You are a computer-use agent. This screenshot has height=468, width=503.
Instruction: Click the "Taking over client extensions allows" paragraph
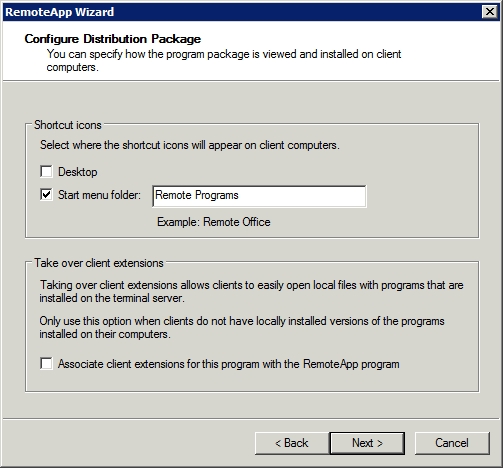[251, 291]
